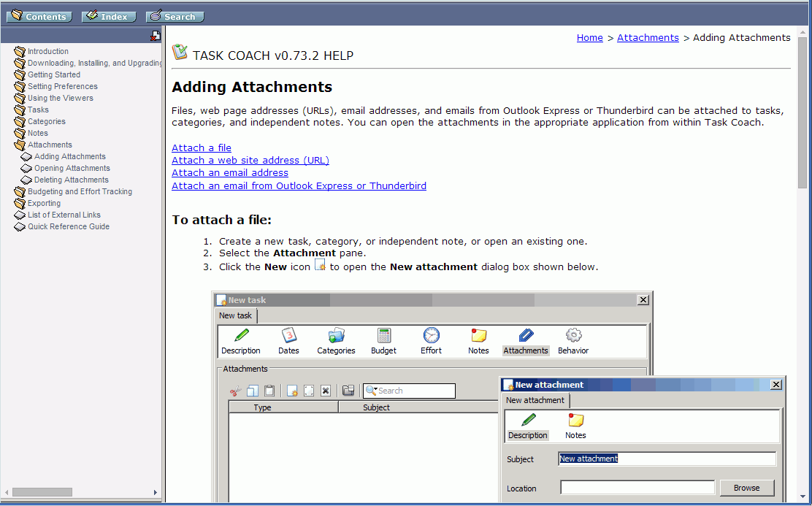The width and height of the screenshot is (812, 506).
Task: Click the New attachment icon in Attachments toolbar
Action: pyautogui.click(x=292, y=391)
